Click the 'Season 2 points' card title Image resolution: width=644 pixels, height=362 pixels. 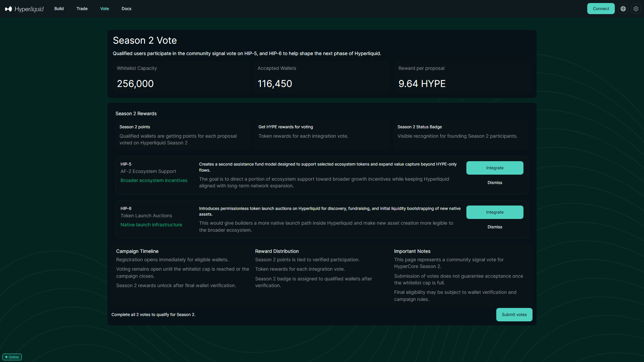(135, 127)
